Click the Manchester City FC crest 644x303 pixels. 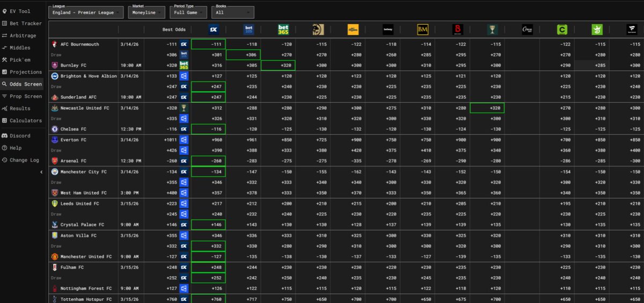pos(54,171)
